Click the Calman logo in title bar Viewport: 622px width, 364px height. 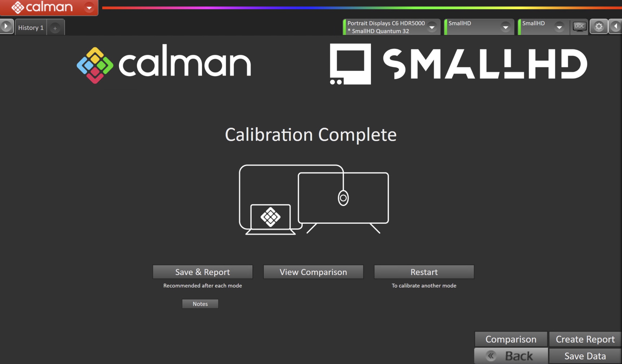pyautogui.click(x=42, y=7)
